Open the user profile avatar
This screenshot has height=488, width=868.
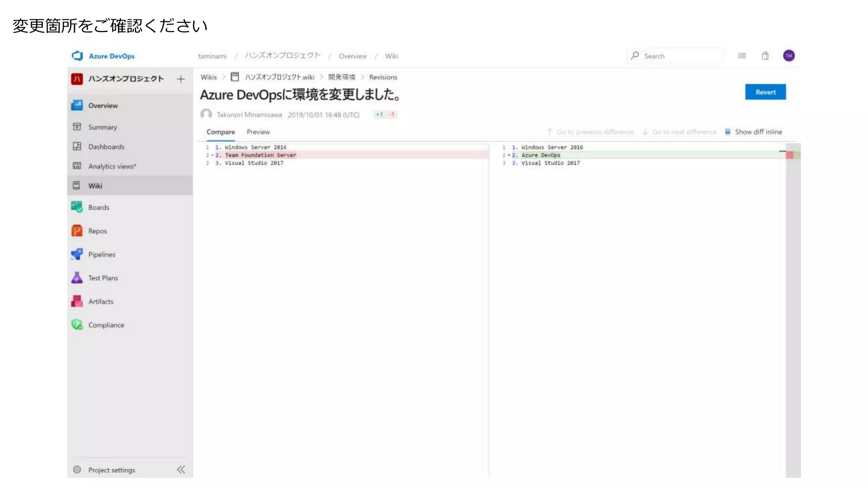tap(789, 55)
